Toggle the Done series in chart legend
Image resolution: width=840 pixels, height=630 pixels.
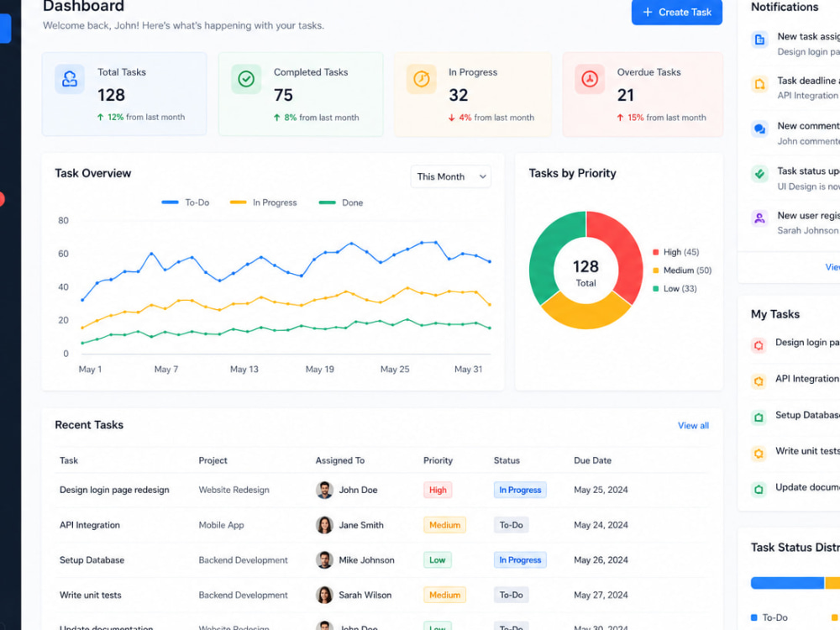coord(341,202)
